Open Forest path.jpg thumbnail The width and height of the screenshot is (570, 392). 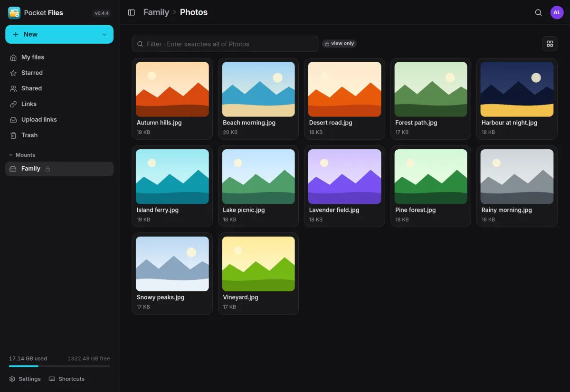pyautogui.click(x=431, y=89)
